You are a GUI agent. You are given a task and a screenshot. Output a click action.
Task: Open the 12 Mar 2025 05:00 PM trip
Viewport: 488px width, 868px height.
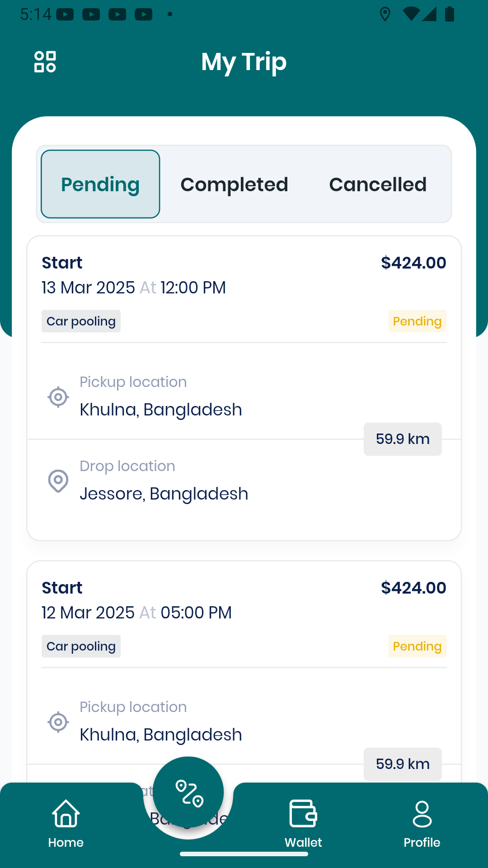tap(244, 671)
